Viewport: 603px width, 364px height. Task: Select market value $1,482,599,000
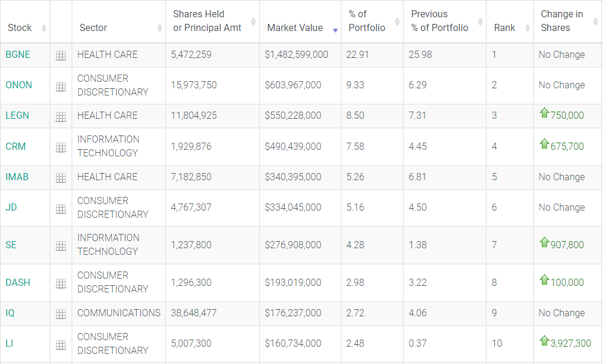[296, 54]
